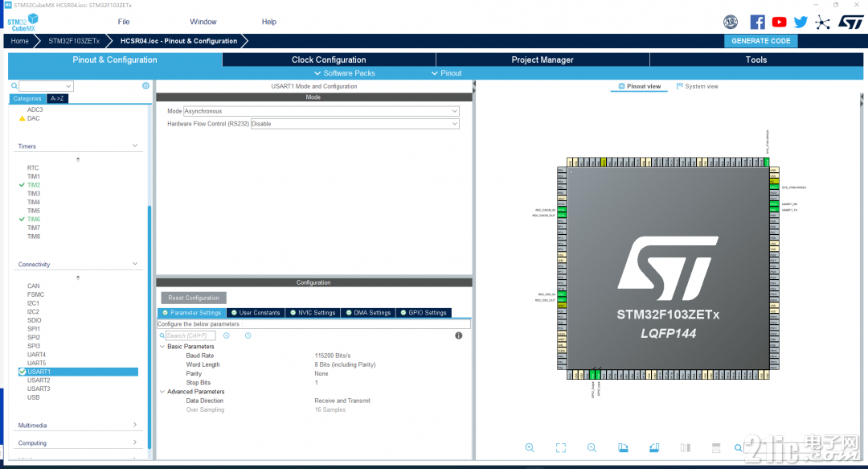Go to next parameter search result
The height and width of the screenshot is (469, 868).
click(x=248, y=335)
